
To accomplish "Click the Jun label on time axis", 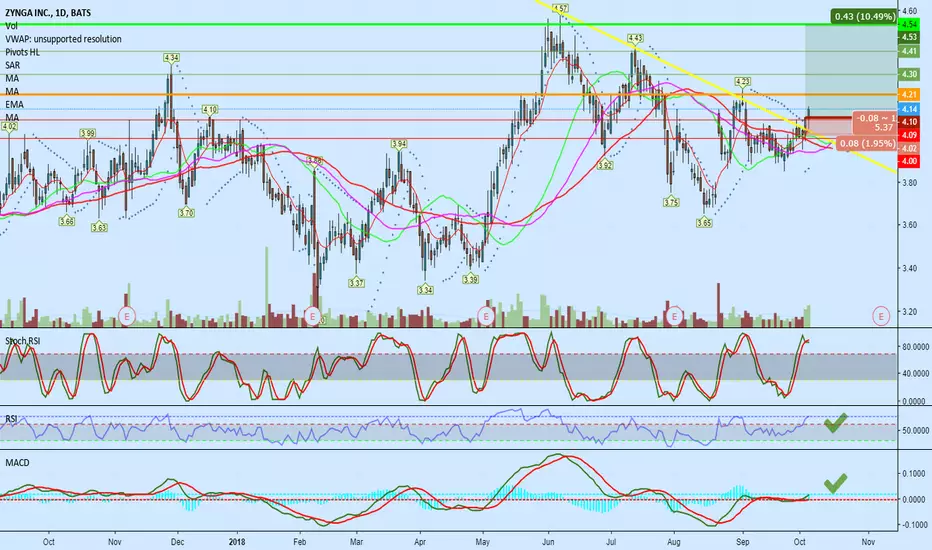I will 547,542.
